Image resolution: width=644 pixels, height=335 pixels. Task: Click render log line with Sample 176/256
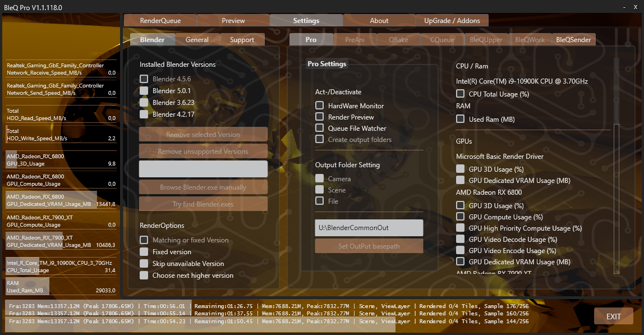pos(269,306)
